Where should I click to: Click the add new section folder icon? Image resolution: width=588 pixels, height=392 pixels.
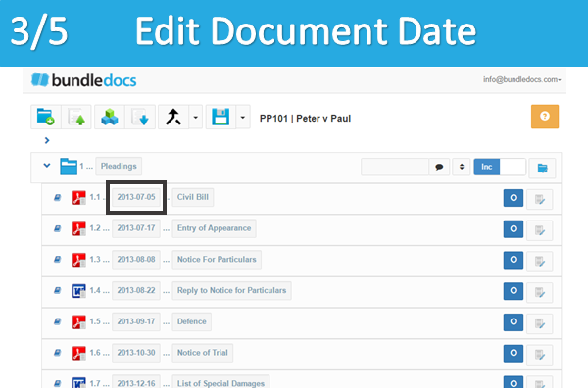pyautogui.click(x=46, y=117)
